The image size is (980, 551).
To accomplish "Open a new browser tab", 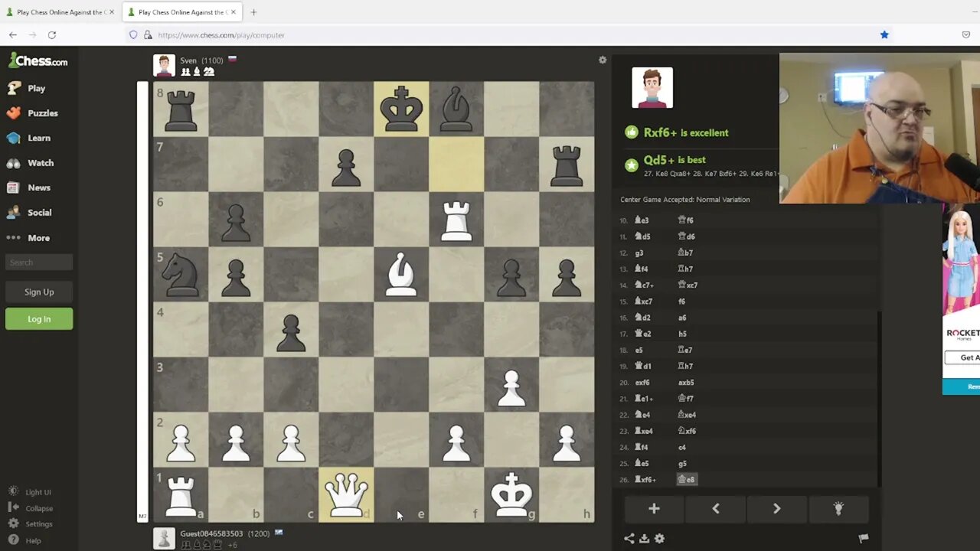I will [253, 12].
